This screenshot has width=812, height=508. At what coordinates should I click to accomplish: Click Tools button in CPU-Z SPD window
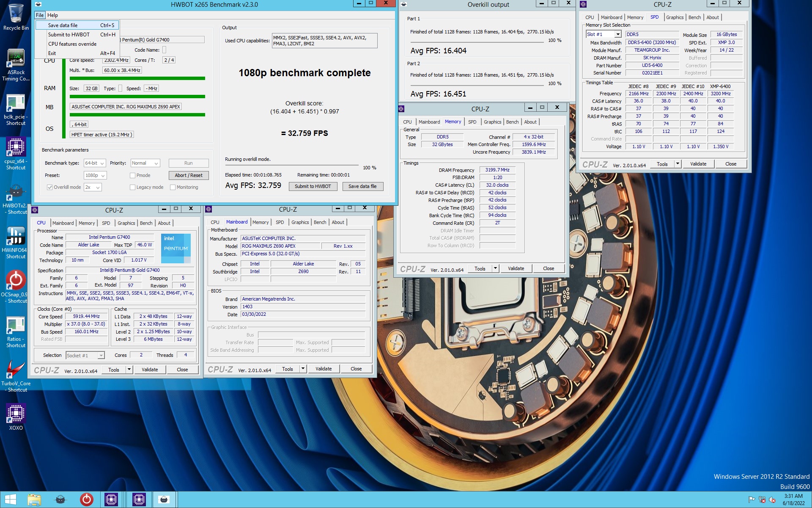662,164
